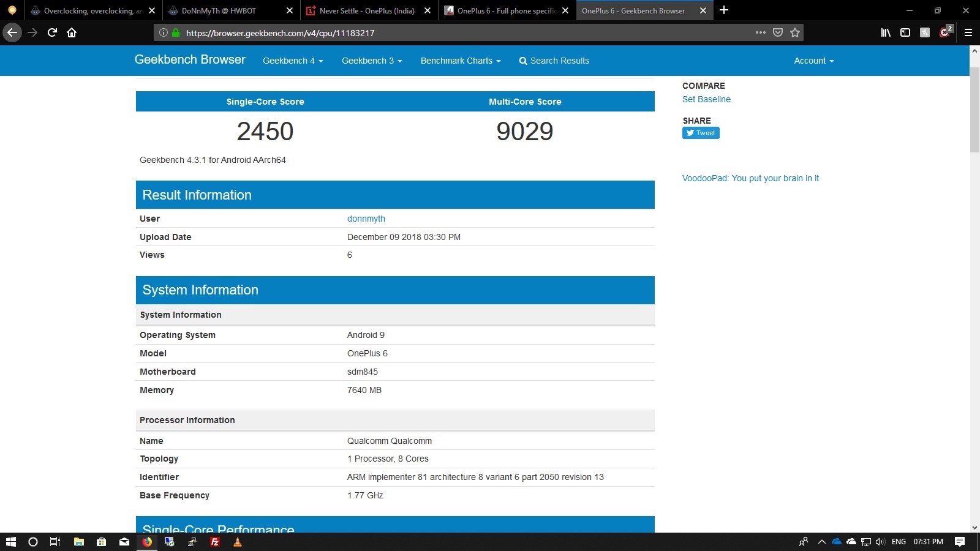This screenshot has width=980, height=551.
Task: Expand the Geekbench 3 dropdown
Action: pyautogui.click(x=372, y=61)
